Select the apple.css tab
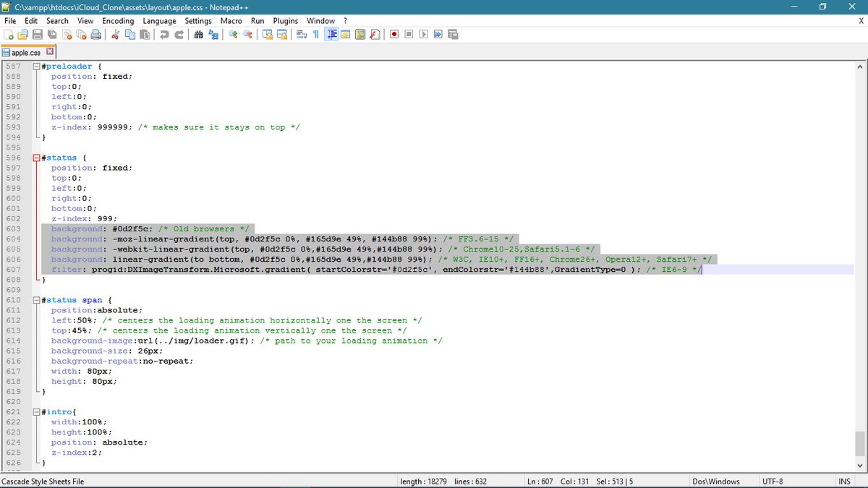The image size is (868, 488). coord(27,53)
